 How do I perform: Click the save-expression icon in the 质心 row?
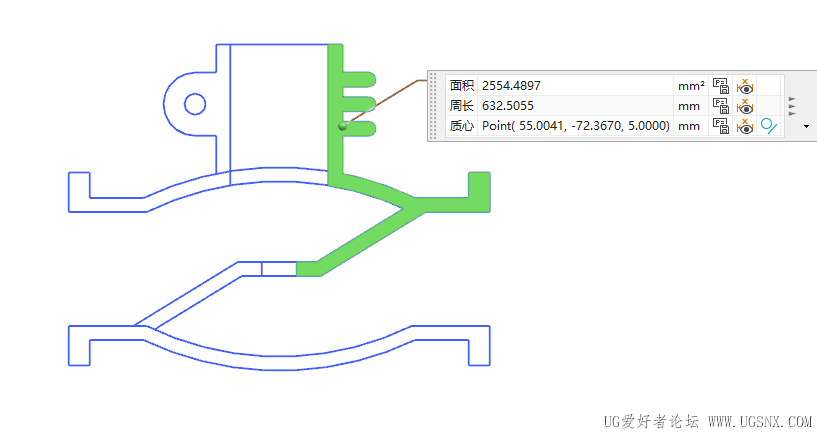tap(721, 126)
